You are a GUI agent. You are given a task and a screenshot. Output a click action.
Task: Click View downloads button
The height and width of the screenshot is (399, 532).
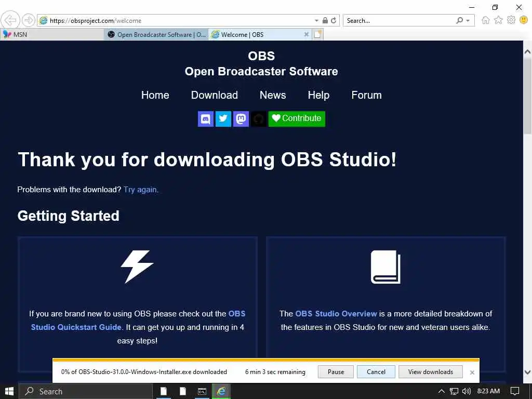pyautogui.click(x=430, y=372)
